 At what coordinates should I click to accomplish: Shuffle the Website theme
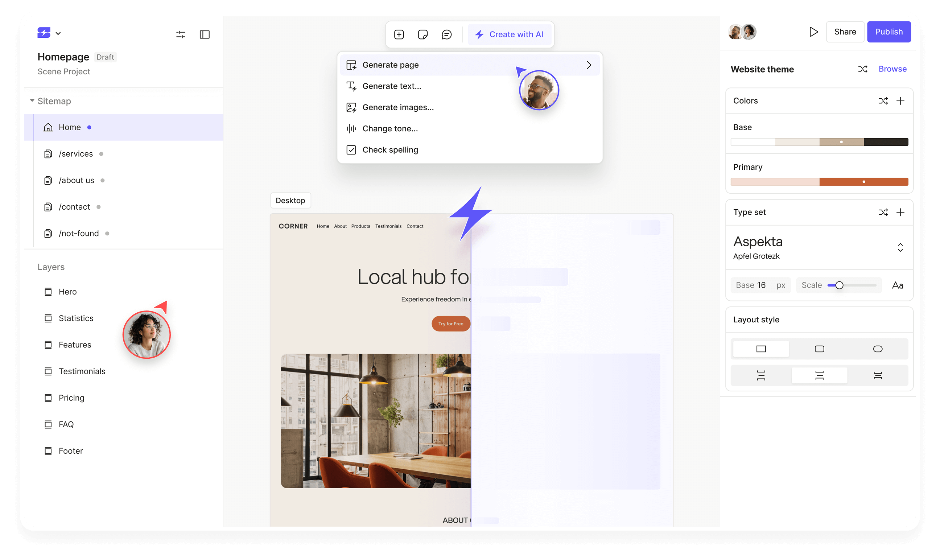click(x=862, y=69)
